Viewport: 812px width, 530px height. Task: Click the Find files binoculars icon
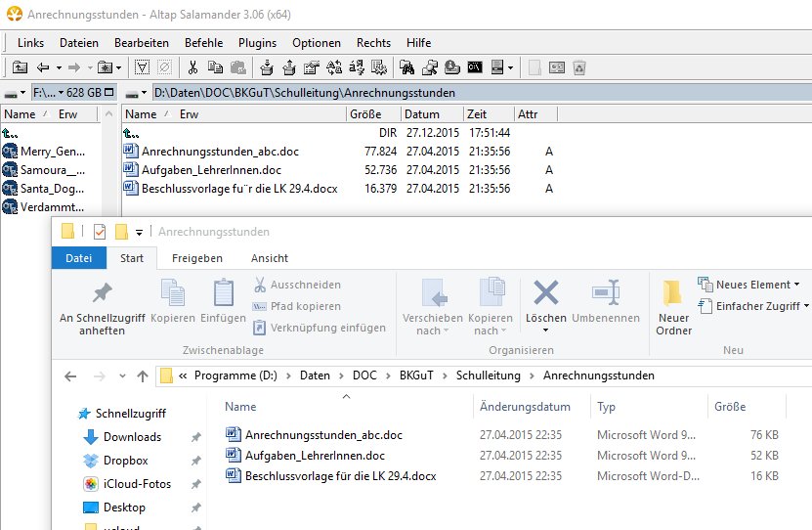coord(406,67)
